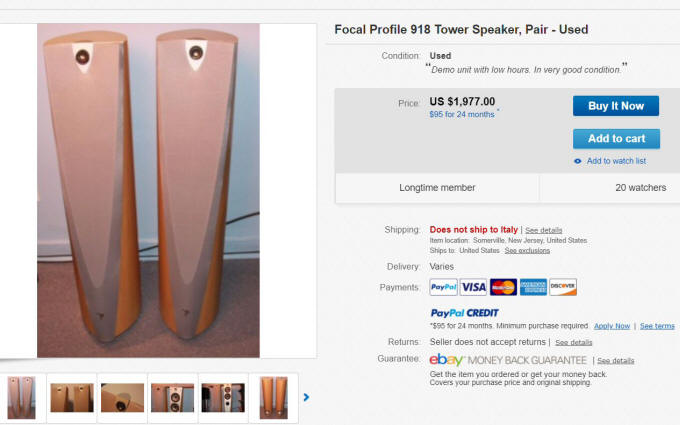680x425 pixels.
Task: Click the eye icon beside watch list
Action: [x=578, y=161]
